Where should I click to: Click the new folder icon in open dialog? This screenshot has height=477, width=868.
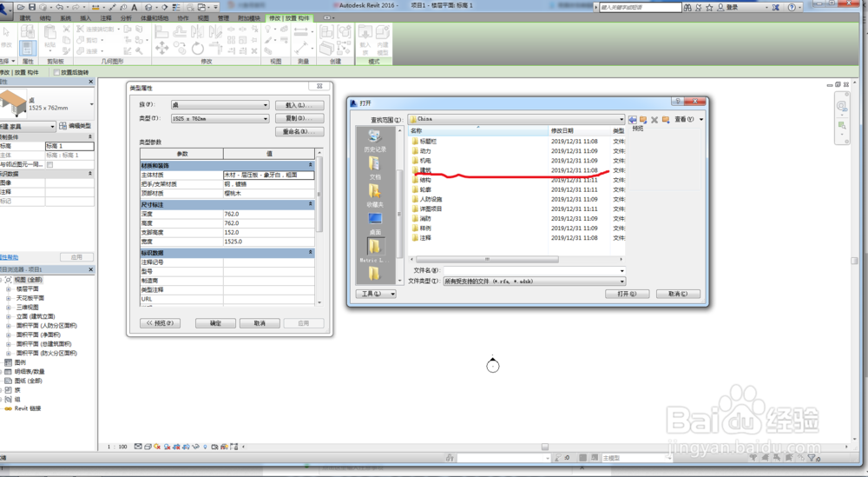coord(666,120)
